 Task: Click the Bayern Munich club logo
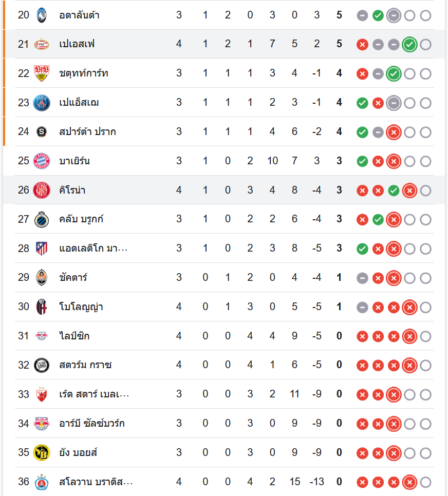coord(41,161)
